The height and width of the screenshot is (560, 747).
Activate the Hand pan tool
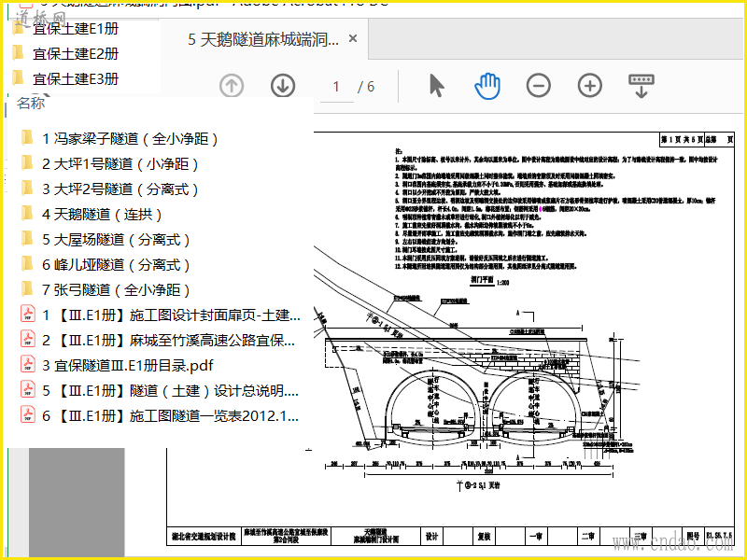487,86
